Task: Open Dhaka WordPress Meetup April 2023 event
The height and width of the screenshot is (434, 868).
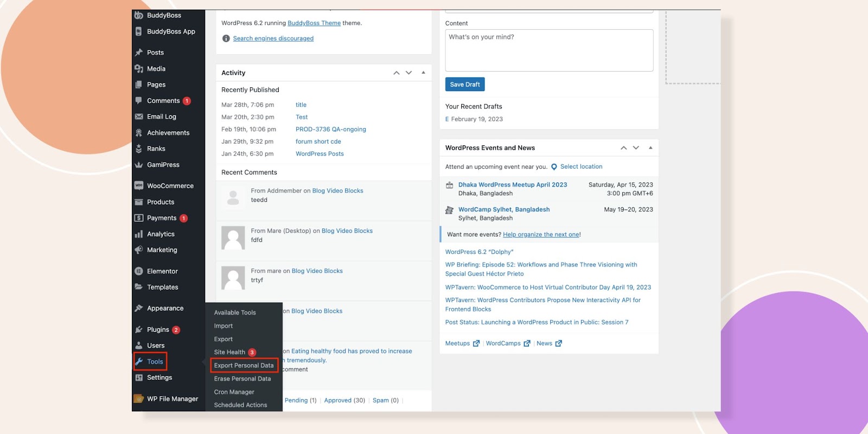Action: [513, 185]
